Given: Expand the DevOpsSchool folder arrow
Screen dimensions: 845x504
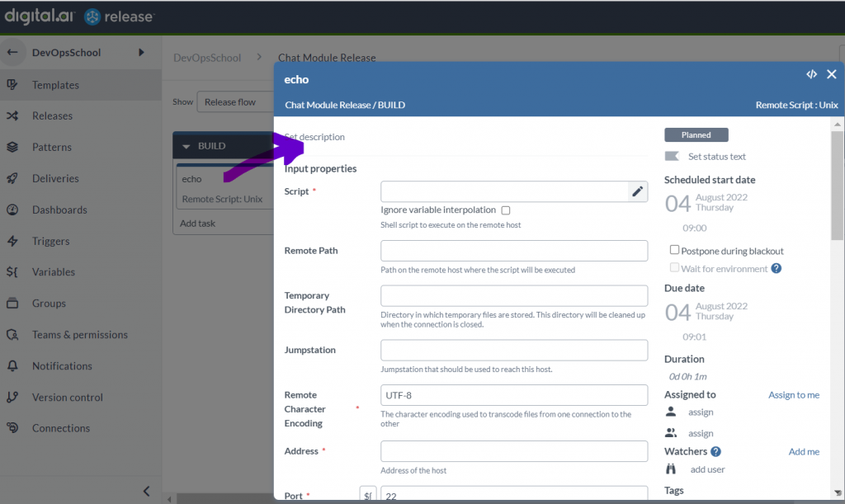Looking at the screenshot, I should [x=141, y=53].
